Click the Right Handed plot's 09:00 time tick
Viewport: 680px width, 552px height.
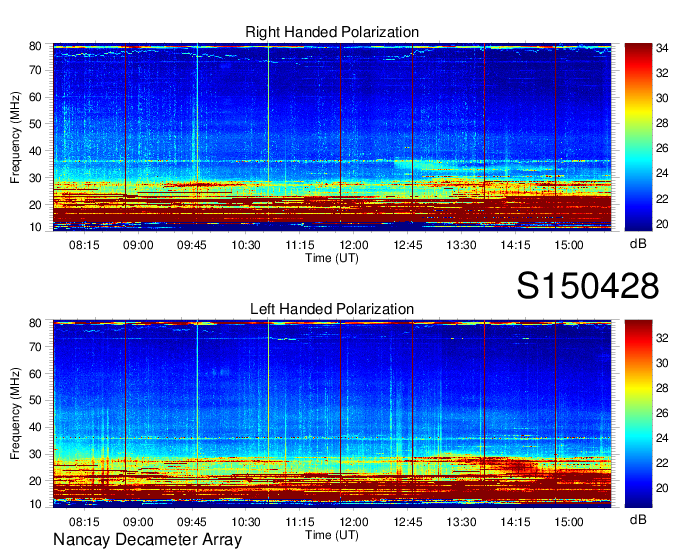coord(138,245)
